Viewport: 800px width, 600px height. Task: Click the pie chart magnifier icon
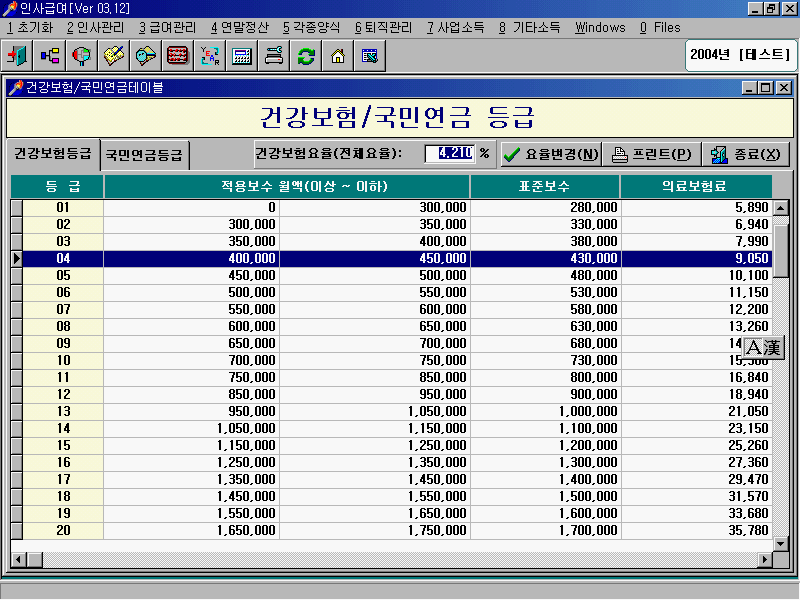pyautogui.click(x=81, y=56)
